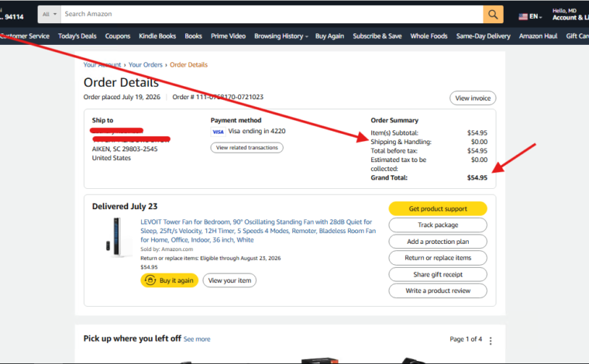The width and height of the screenshot is (589, 364).
Task: Click the Order placed July 19, 2026 text
Action: pos(122,97)
